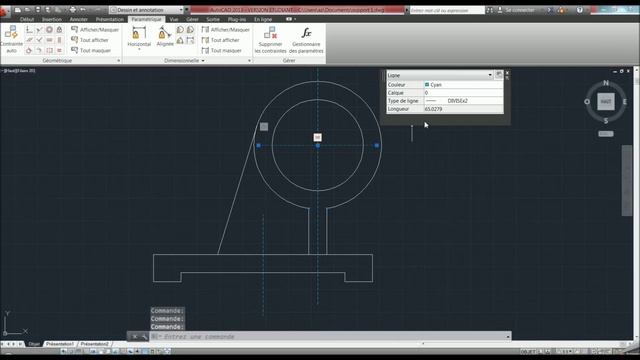The image size is (640, 360).
Task: Click Tout afficher in Géométrique panel
Action: [90, 40]
